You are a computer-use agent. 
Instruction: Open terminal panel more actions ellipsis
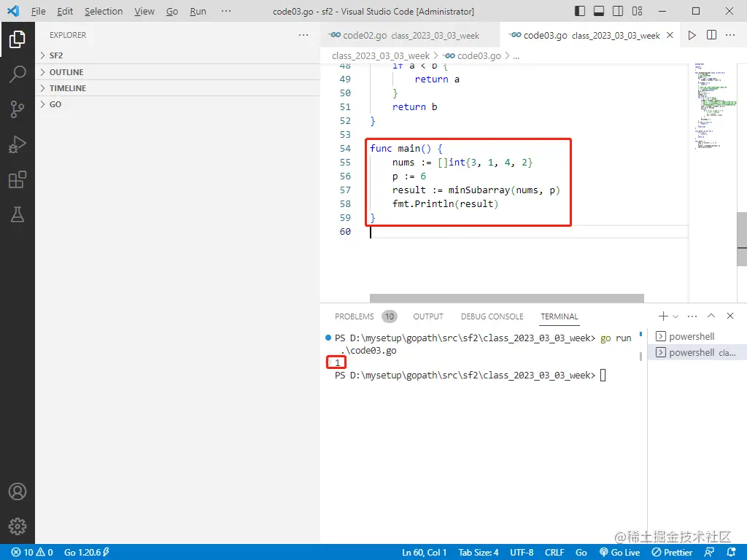(692, 316)
